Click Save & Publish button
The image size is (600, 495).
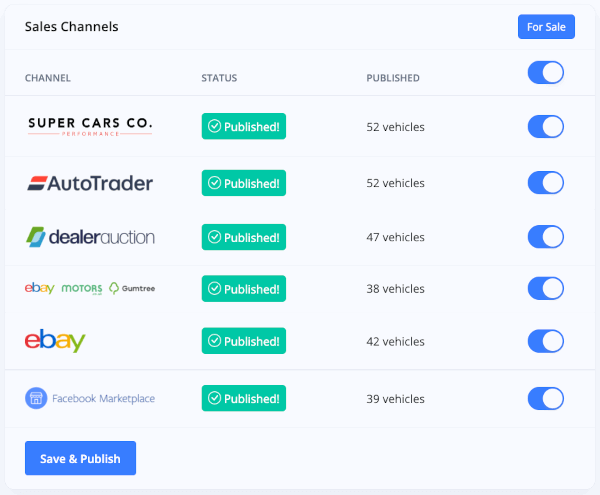coord(80,458)
